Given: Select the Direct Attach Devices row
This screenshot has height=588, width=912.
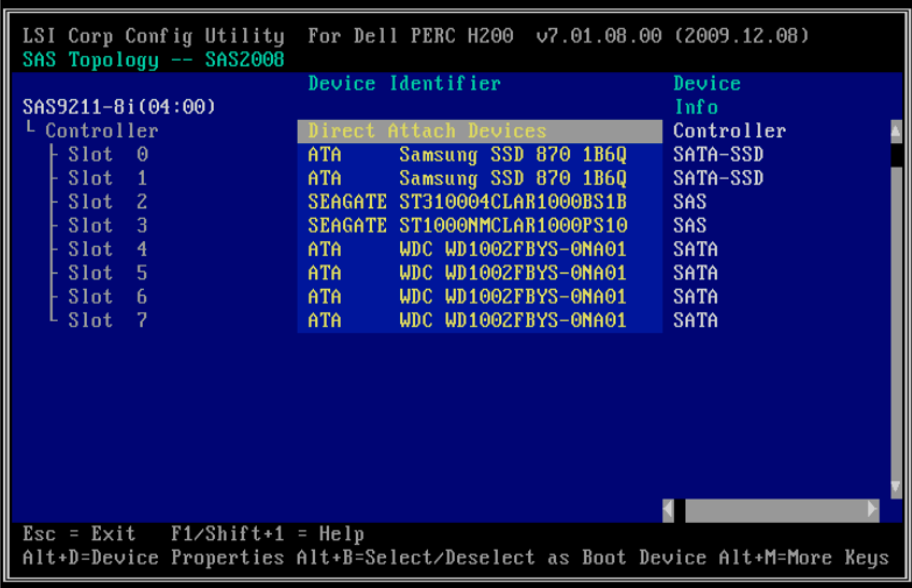Looking at the screenshot, I should (x=480, y=131).
